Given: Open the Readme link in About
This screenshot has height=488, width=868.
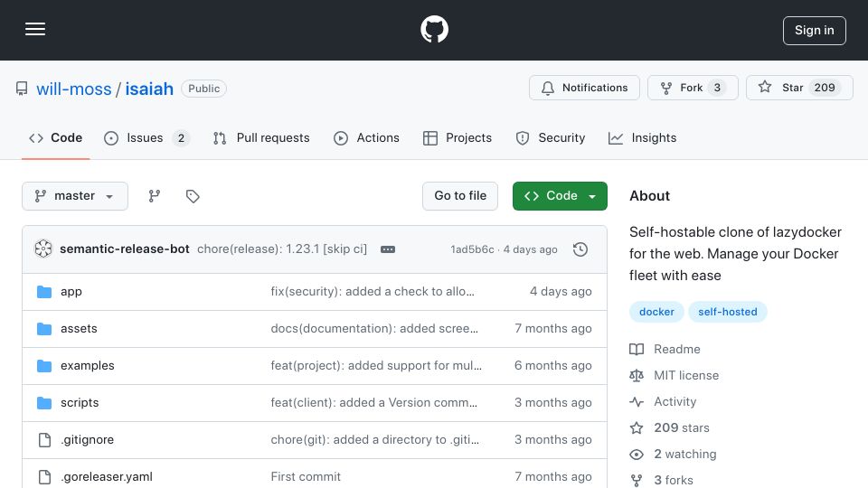Looking at the screenshot, I should [x=665, y=349].
